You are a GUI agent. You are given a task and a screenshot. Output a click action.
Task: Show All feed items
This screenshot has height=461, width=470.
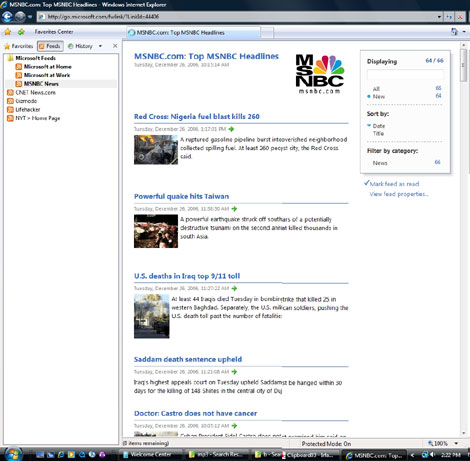point(376,89)
